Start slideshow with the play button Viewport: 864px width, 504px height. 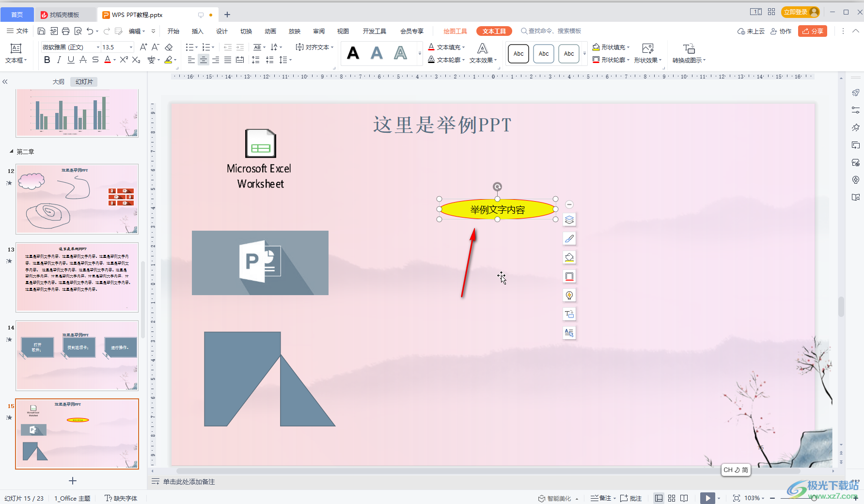(x=707, y=498)
